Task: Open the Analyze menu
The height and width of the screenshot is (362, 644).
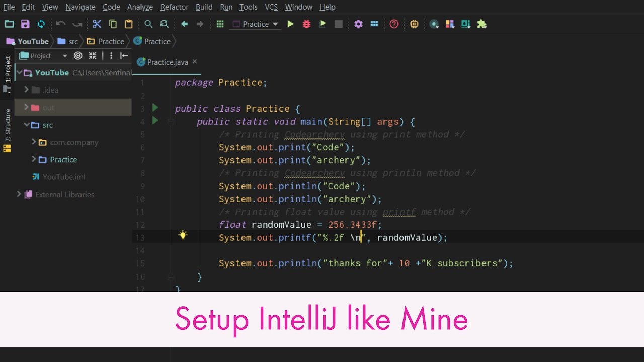Action: click(140, 7)
